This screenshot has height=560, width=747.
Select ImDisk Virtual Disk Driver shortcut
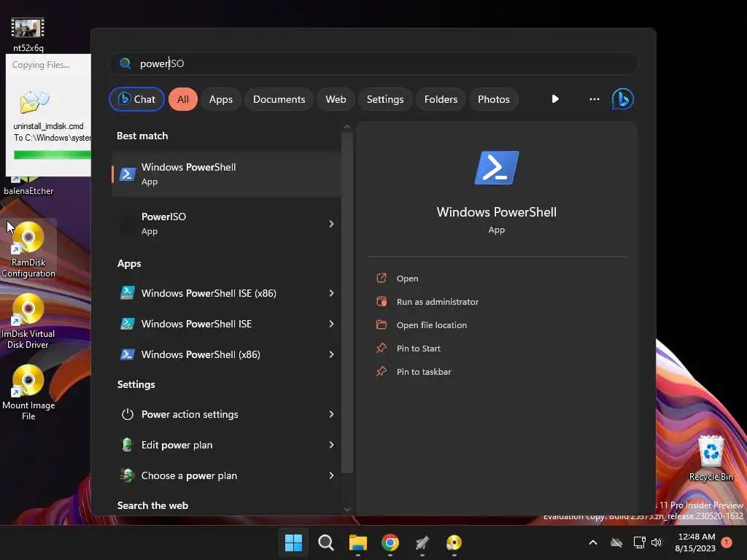tap(28, 321)
